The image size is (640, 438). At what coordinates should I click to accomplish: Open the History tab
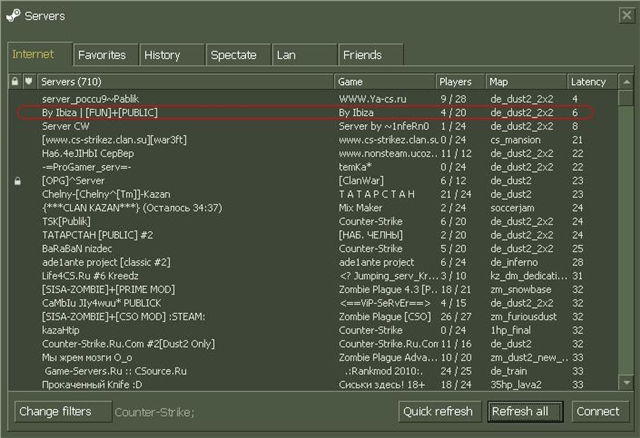171,55
